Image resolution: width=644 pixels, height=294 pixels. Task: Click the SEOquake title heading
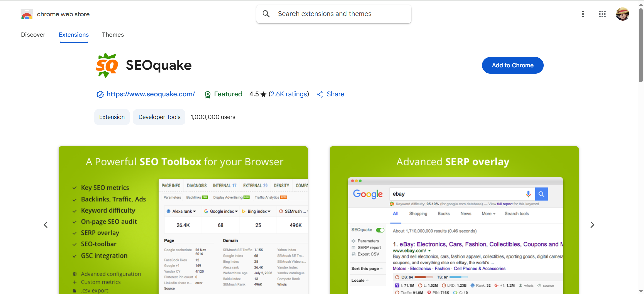coord(159,65)
